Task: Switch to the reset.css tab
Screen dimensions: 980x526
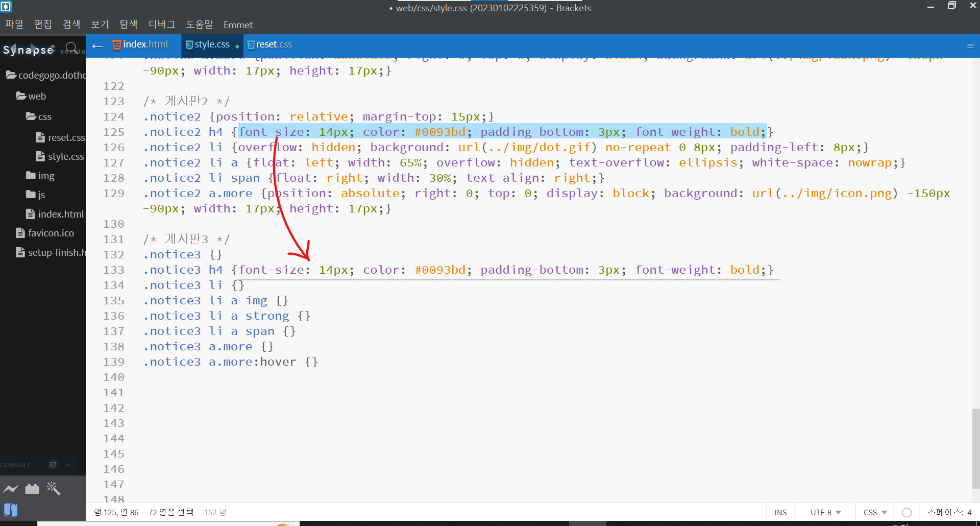Action: click(269, 45)
